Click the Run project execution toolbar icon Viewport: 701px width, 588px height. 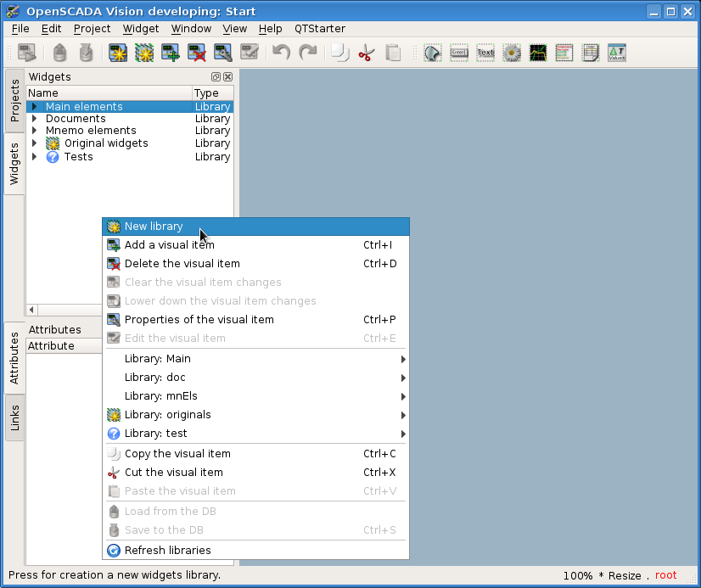coord(27,53)
